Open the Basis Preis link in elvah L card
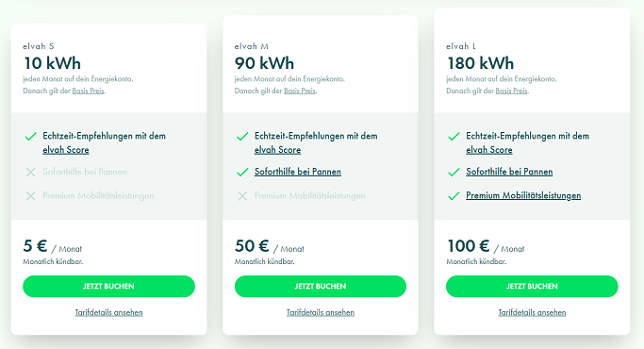644x349 pixels. (511, 91)
